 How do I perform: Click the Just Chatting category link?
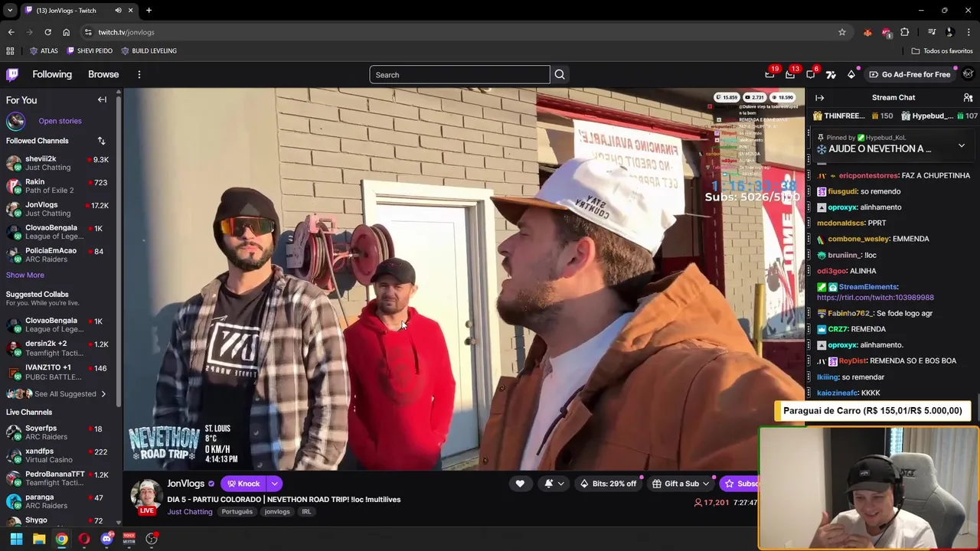point(190,512)
